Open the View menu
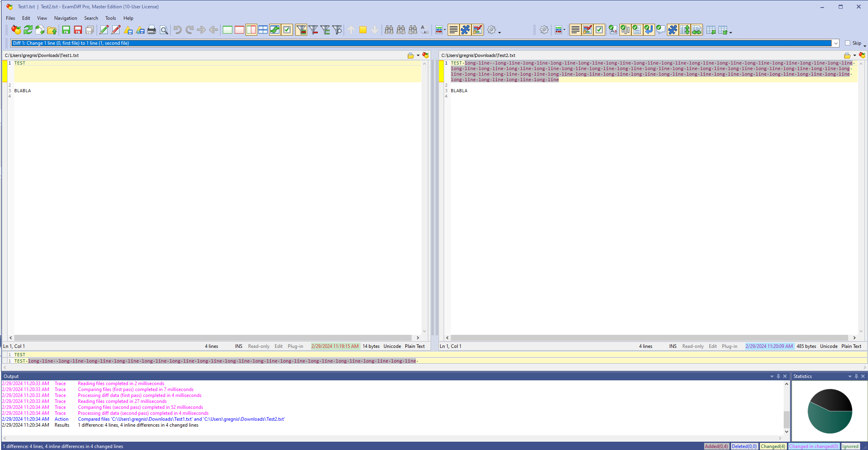Screen dimensions: 868x450 click(42, 18)
